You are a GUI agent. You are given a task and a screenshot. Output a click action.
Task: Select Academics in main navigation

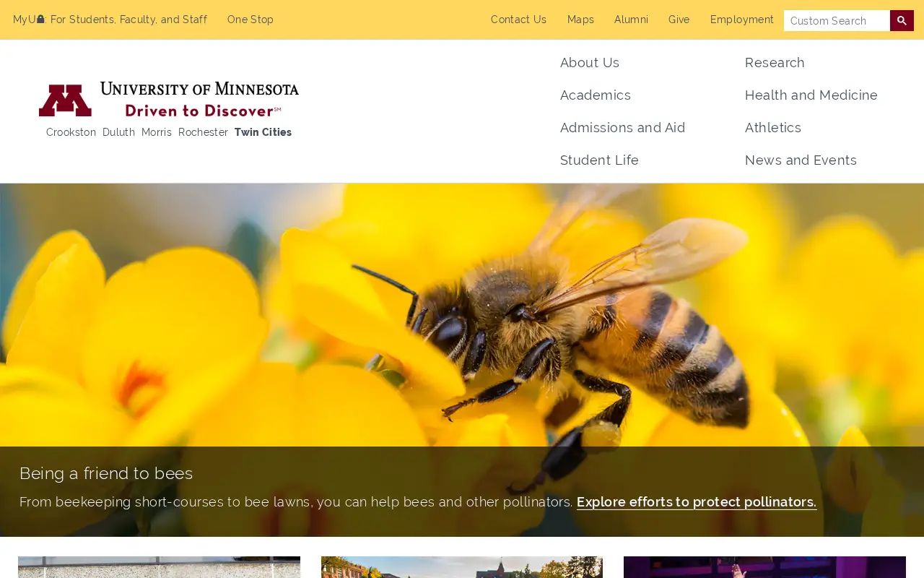(x=596, y=95)
